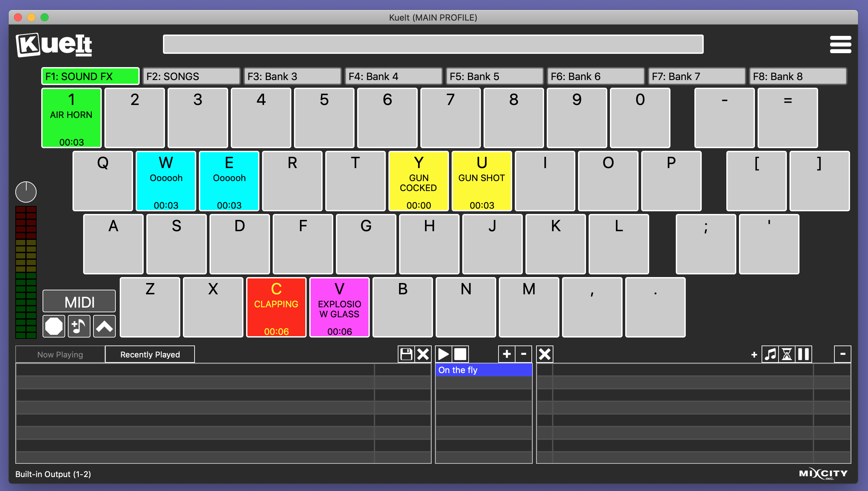Click the Recently Played tab toggle
The width and height of the screenshot is (868, 491).
coord(149,355)
